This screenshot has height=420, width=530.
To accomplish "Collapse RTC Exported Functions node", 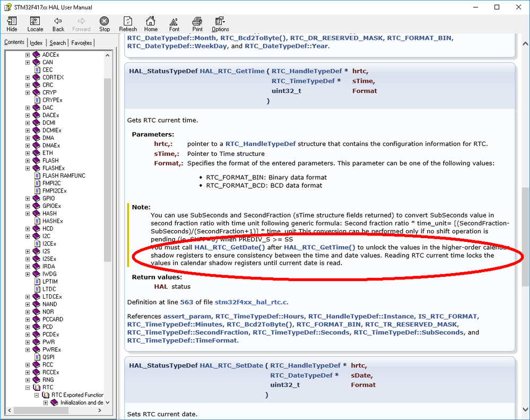I will pyautogui.click(x=37, y=395).
